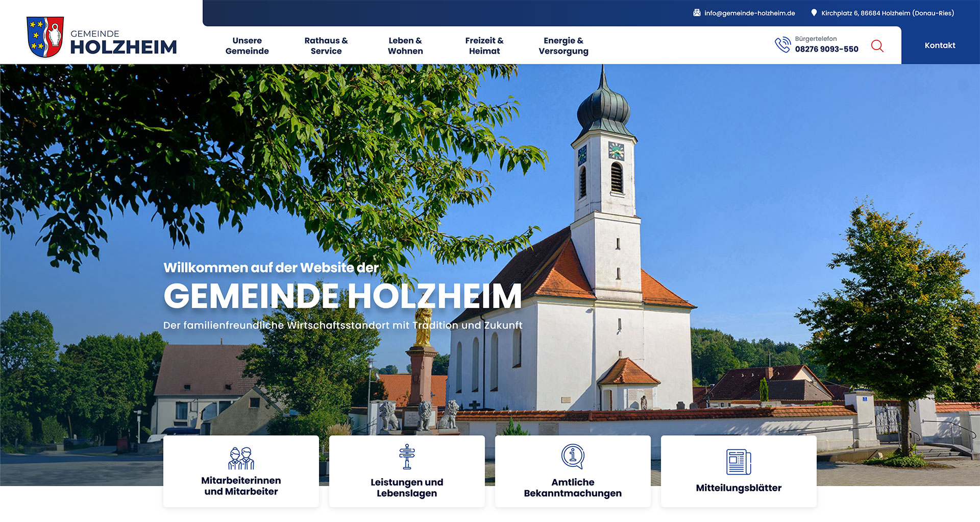Click the Bürgertelefon phone icon
The image size is (980, 522).
[782, 44]
